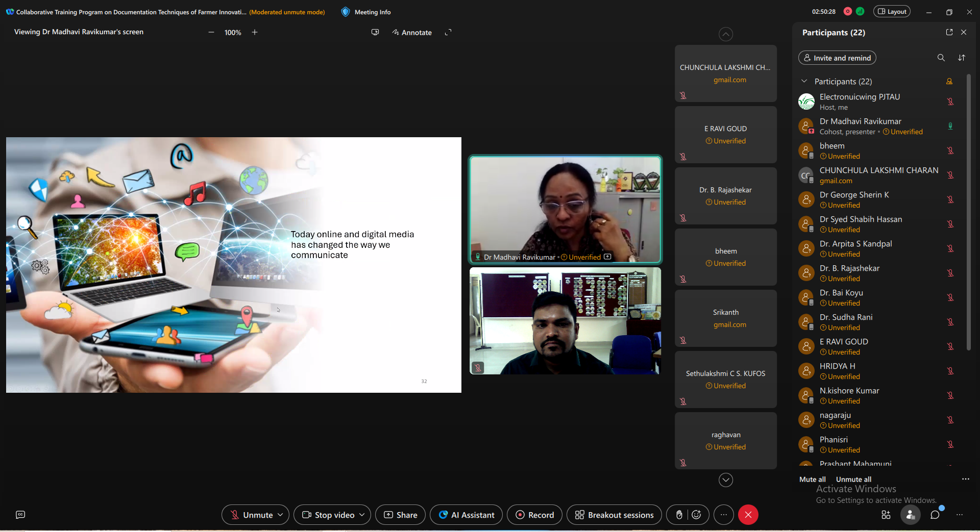Viewport: 980px width, 532px height.
Task: Toggle Stop video
Action: coord(328,515)
